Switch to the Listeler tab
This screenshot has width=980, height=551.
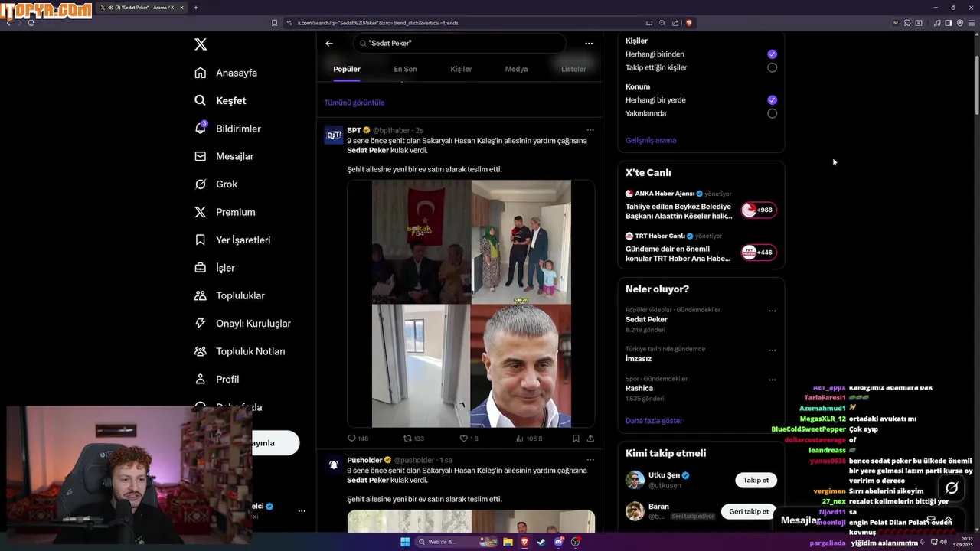coord(573,69)
